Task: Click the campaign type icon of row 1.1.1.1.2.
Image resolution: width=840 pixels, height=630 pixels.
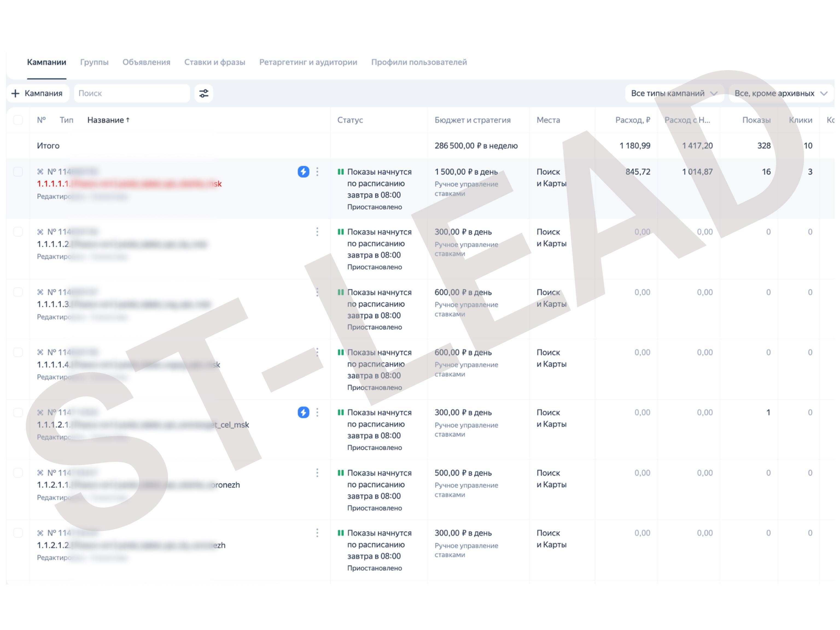Action: 40,232
